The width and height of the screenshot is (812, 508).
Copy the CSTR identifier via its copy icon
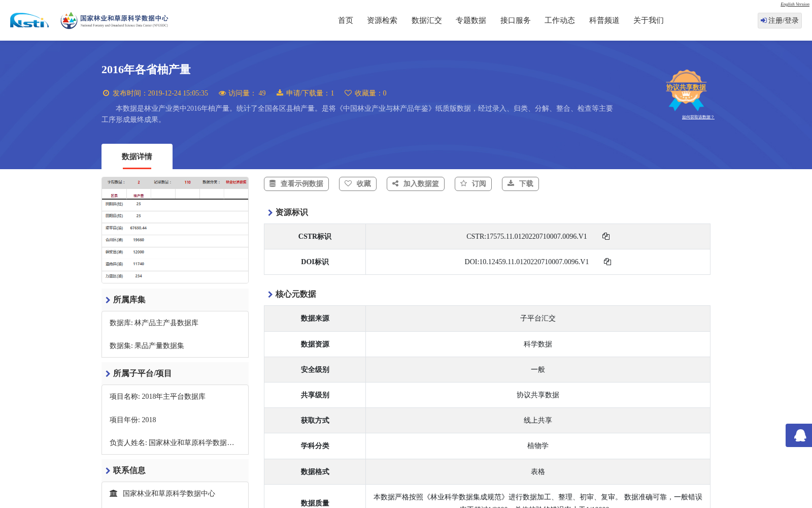(606, 236)
